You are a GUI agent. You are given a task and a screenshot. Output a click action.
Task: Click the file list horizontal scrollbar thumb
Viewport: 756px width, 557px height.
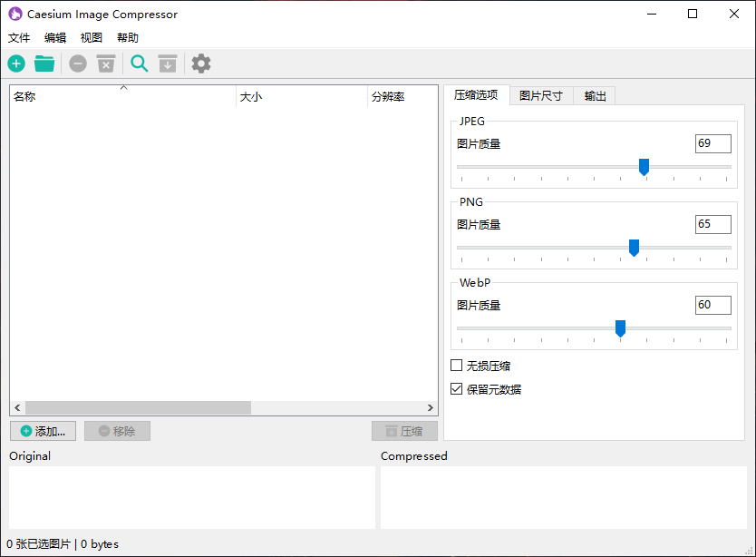(x=139, y=408)
